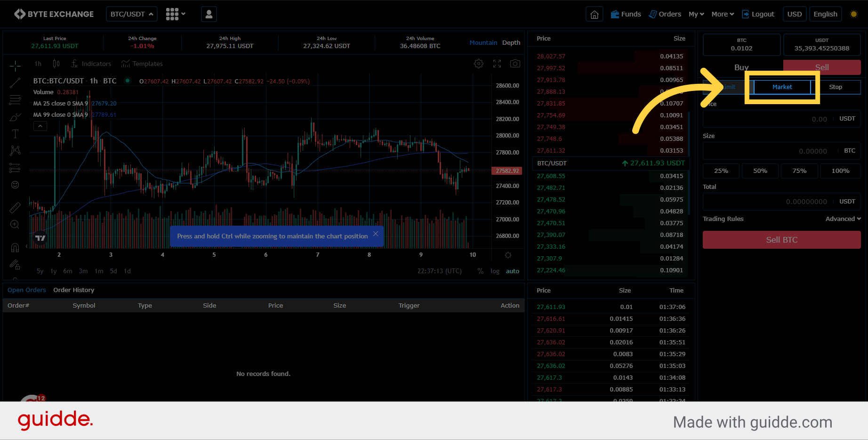
Task: Toggle chart fullscreen mode
Action: point(497,64)
